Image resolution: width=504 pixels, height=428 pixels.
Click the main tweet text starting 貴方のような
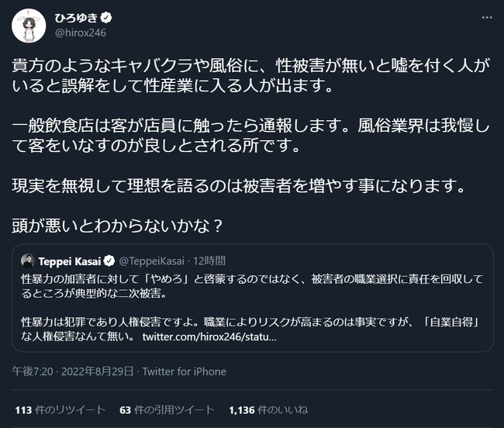[250, 76]
